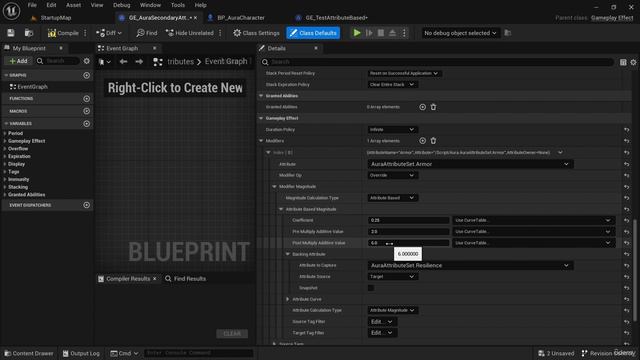
Task: Open the Attribute dropdown showing AuraAttributeSet.Armor
Action: tap(470, 164)
